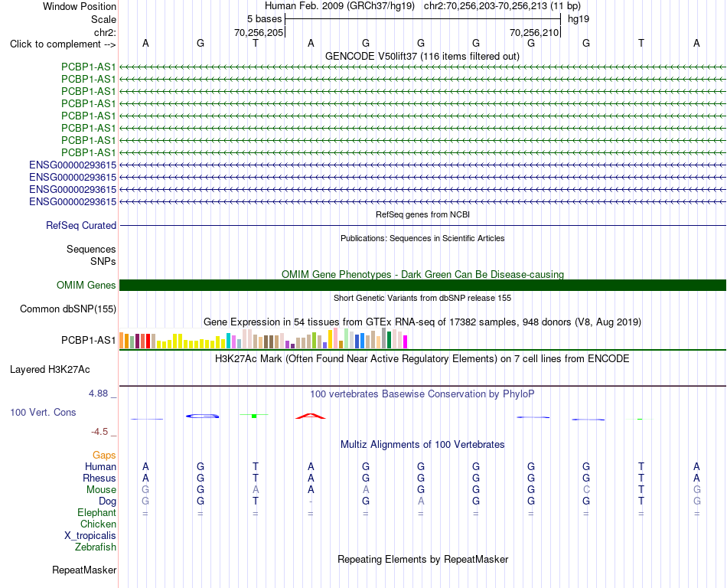Select the Dog alignment row label
The width and height of the screenshot is (727, 588).
click(107, 501)
